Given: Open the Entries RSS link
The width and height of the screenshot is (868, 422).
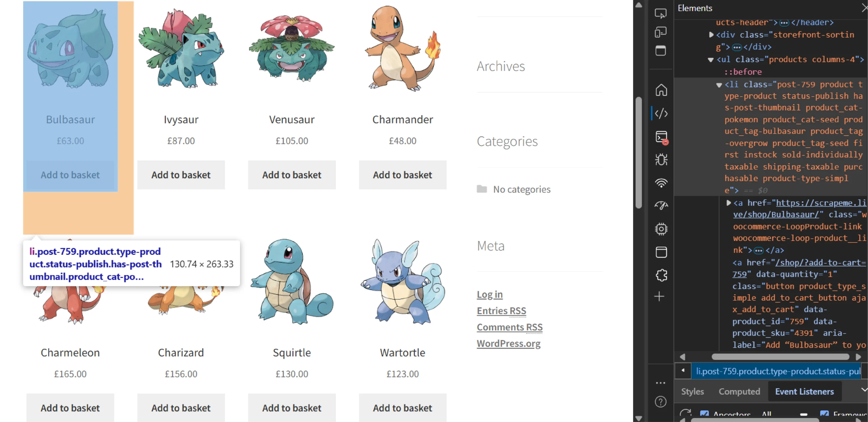Looking at the screenshot, I should click(x=501, y=311).
